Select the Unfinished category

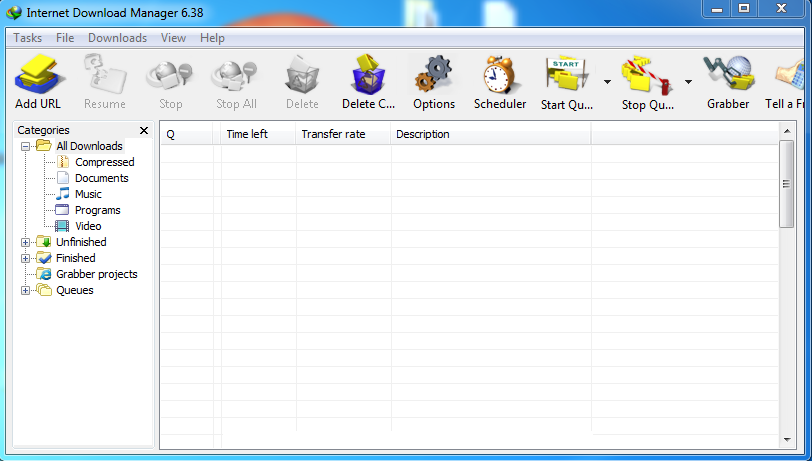click(81, 242)
